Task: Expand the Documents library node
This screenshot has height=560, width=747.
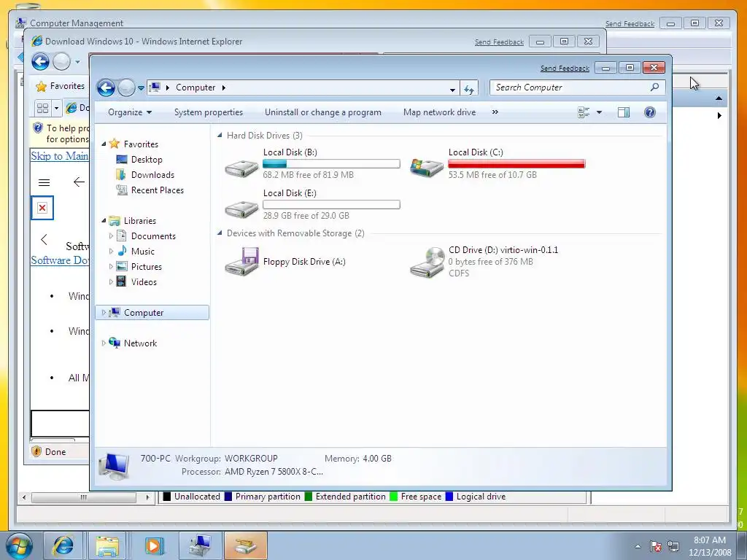Action: [x=111, y=236]
